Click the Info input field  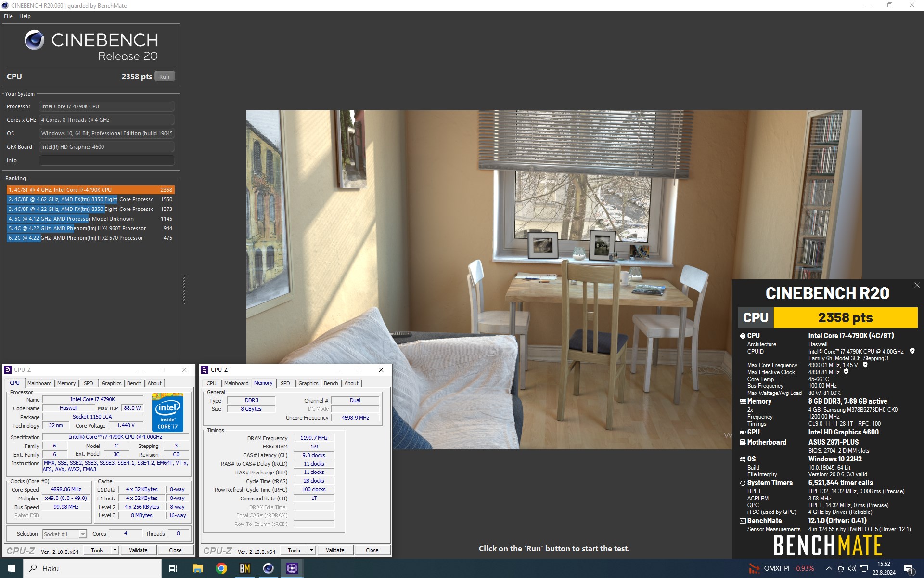point(107,160)
